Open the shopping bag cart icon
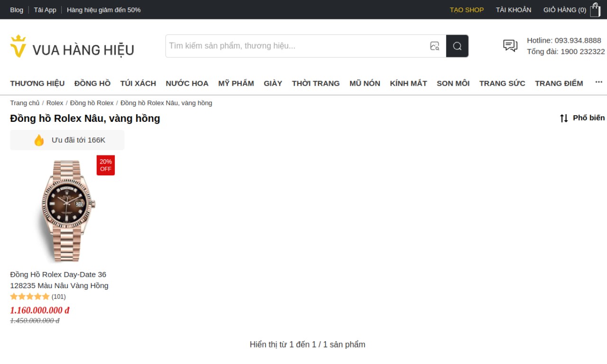Screen dimensions: 607x364 coord(595,10)
